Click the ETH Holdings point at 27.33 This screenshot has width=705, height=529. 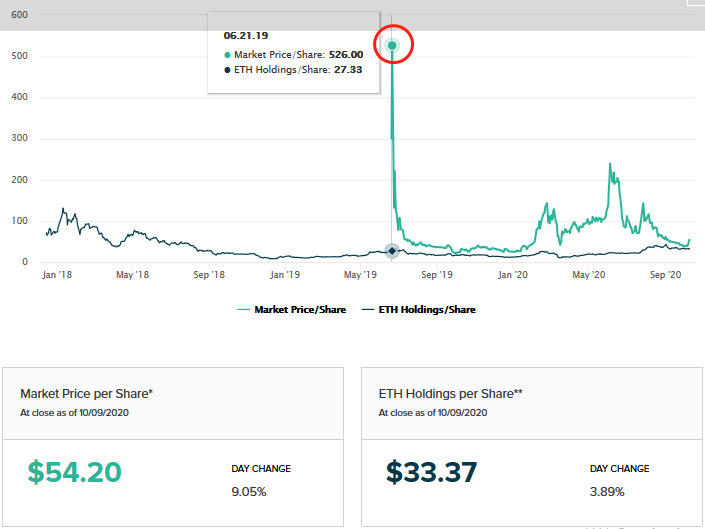[x=392, y=250]
